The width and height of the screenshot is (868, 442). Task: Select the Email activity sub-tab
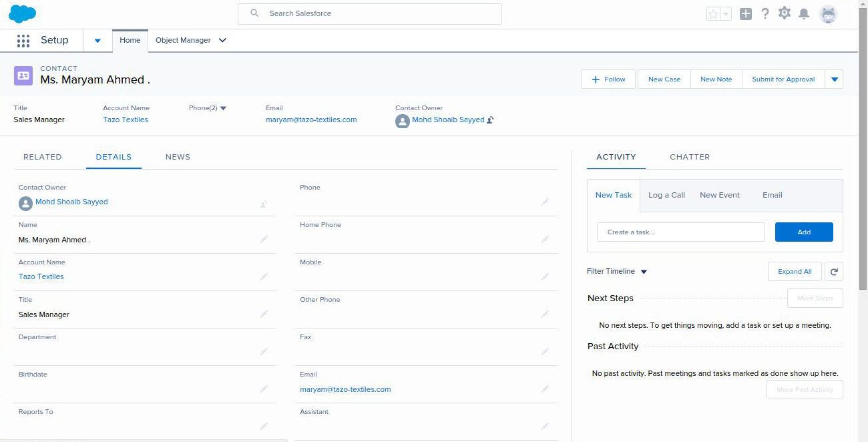tap(773, 195)
